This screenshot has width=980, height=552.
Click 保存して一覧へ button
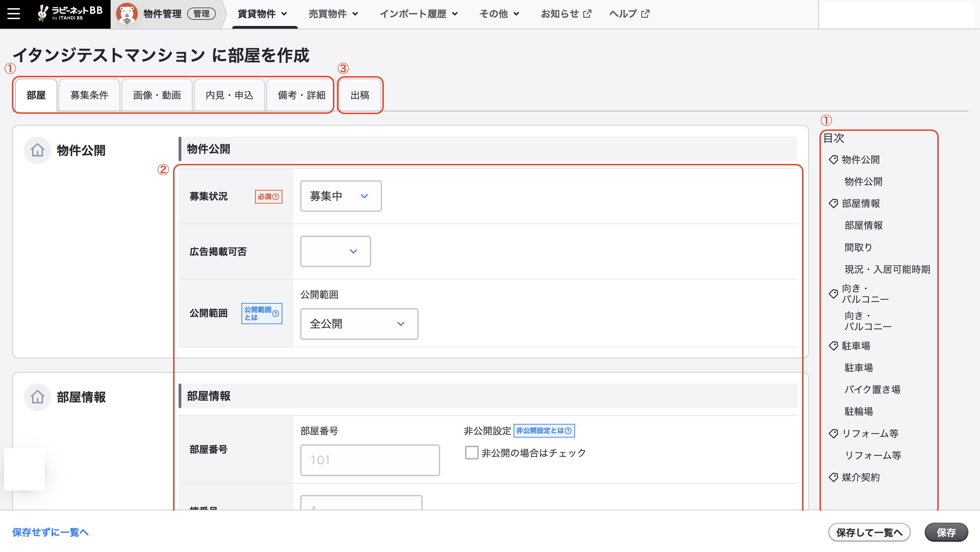point(869,532)
